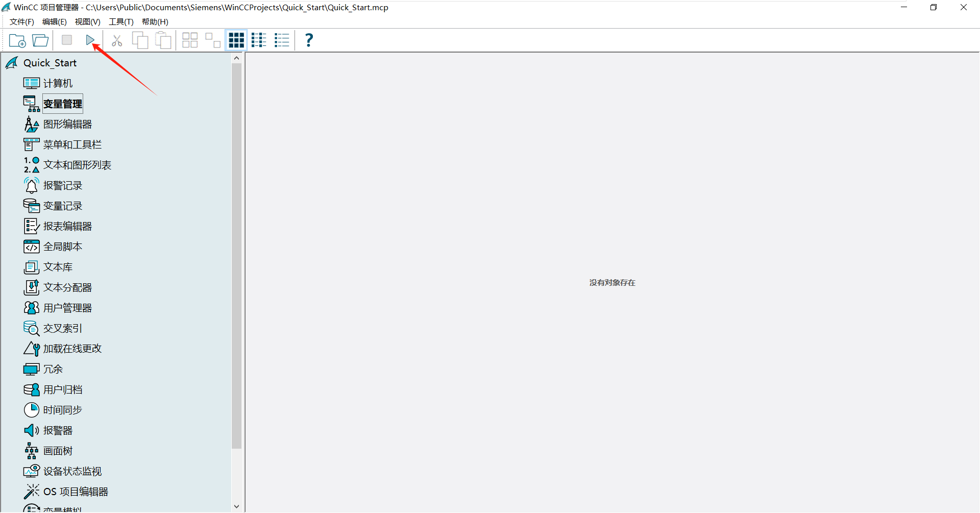Select 计算机 in the project tree
The image size is (980, 513).
click(x=58, y=83)
